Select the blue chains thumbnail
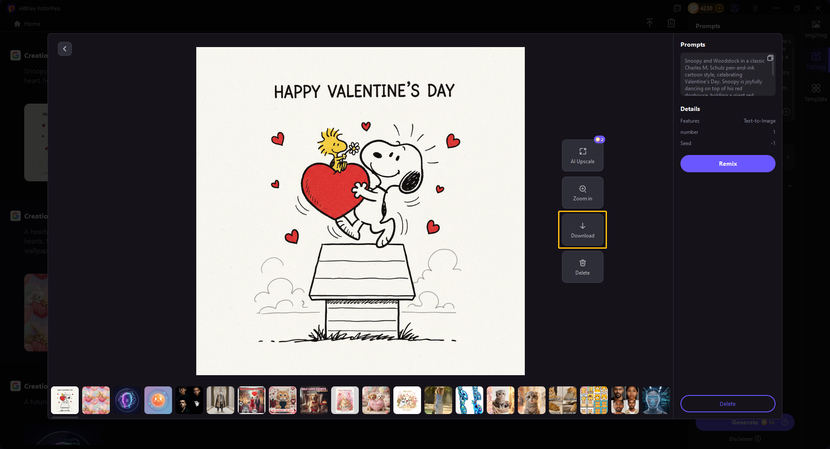This screenshot has width=830, height=449. (470, 400)
